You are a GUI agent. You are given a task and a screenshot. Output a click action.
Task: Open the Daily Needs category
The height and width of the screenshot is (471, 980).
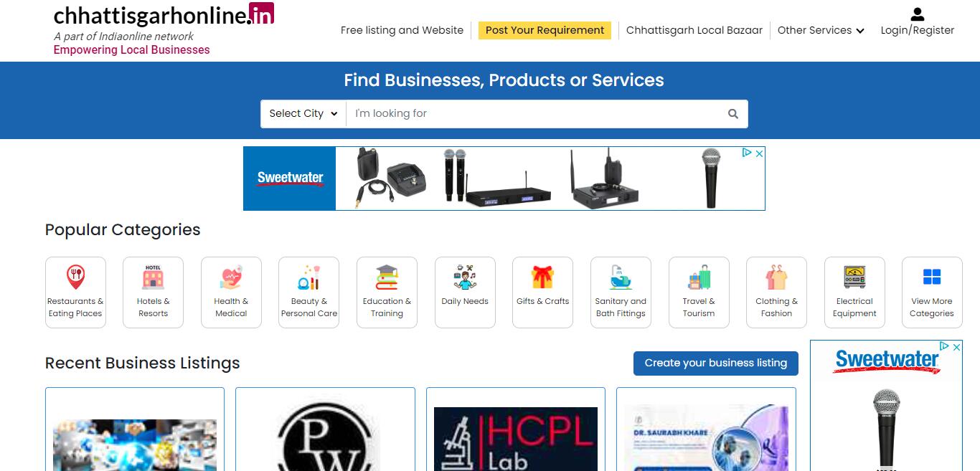pos(465,292)
